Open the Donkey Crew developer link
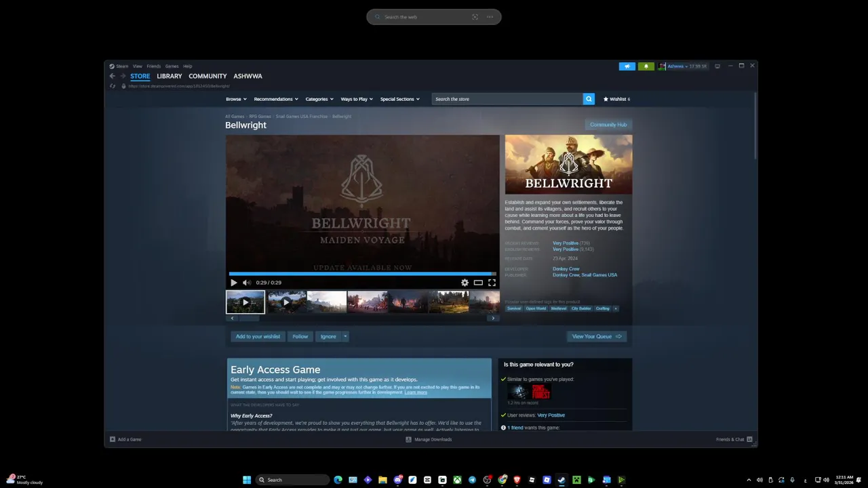868x488 pixels. pos(566,269)
